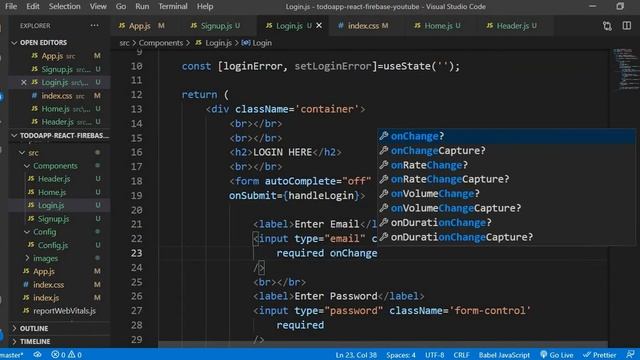Open Header.js from Open Editors list
The width and height of the screenshot is (640, 360).
(x=59, y=122)
